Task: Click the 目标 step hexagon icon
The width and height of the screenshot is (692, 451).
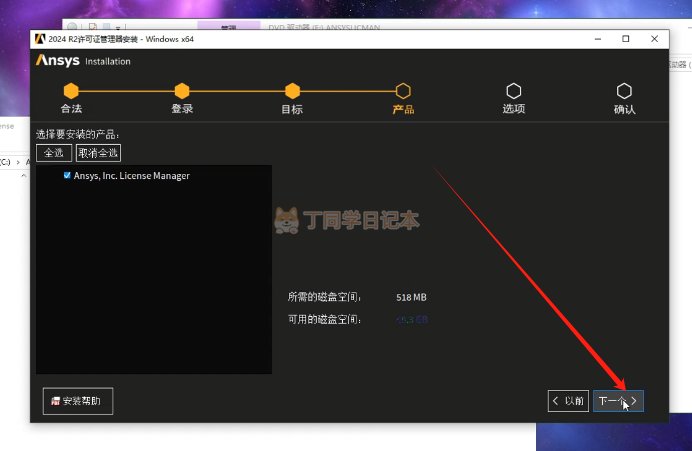Action: pyautogui.click(x=292, y=91)
